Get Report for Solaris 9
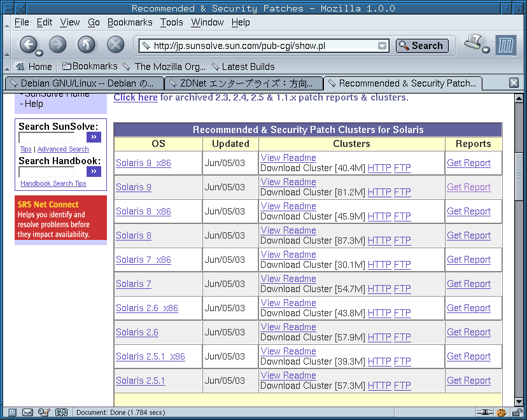This screenshot has height=420, width=527. tap(469, 187)
